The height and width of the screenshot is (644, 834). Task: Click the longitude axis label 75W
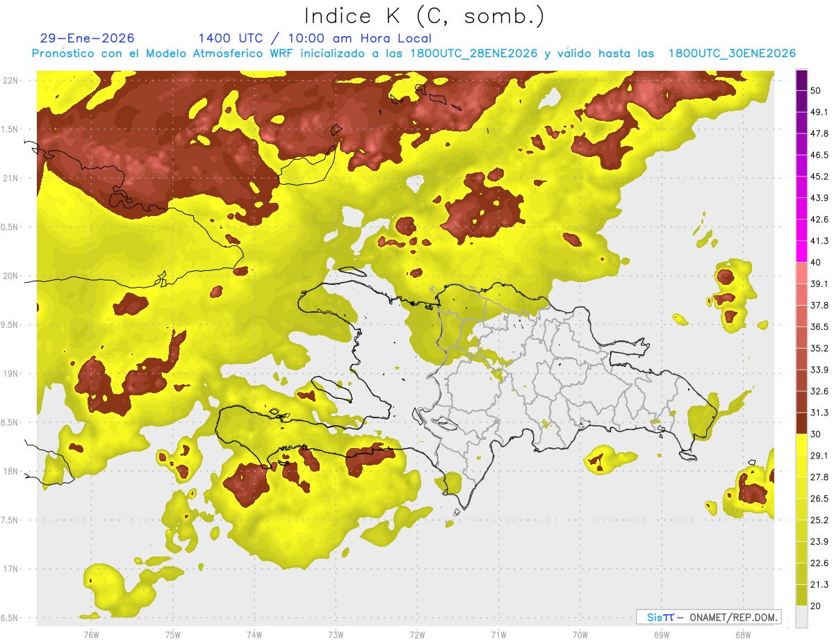click(x=172, y=635)
